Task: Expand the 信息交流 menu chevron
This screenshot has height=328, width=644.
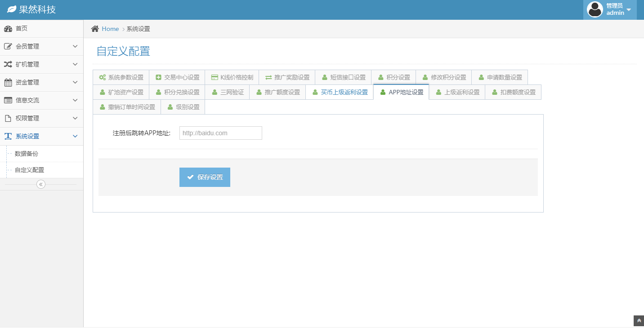Action: point(75,100)
